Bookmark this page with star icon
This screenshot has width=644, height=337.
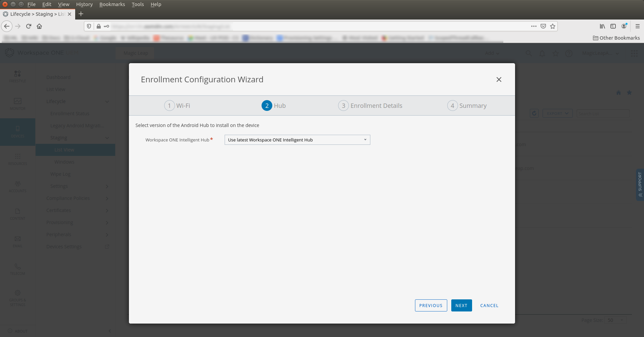[553, 26]
